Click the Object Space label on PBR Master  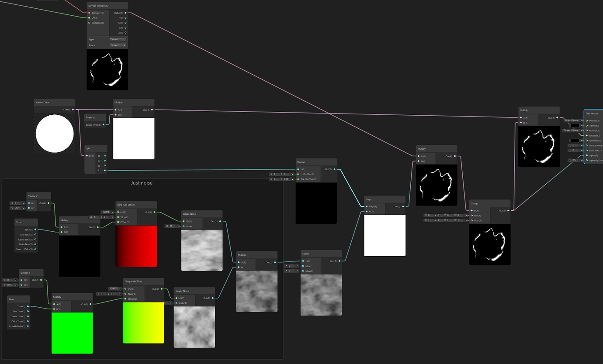[x=572, y=120]
